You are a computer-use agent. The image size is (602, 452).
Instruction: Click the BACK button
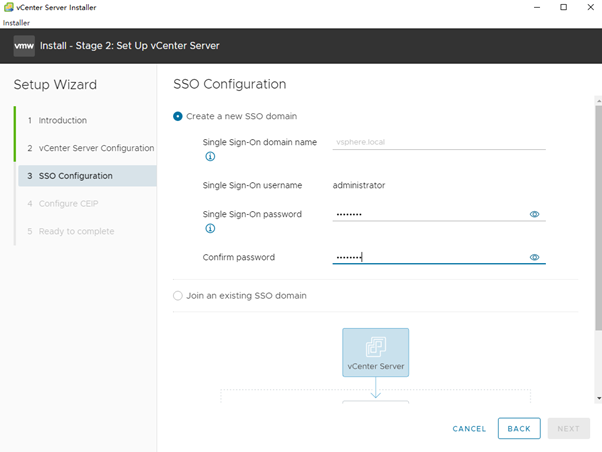tap(519, 429)
